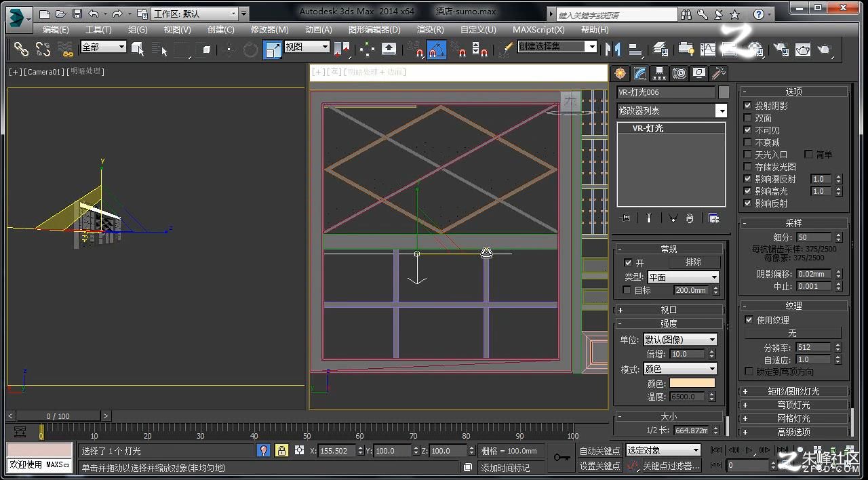Select the Link tool icon

click(22, 49)
